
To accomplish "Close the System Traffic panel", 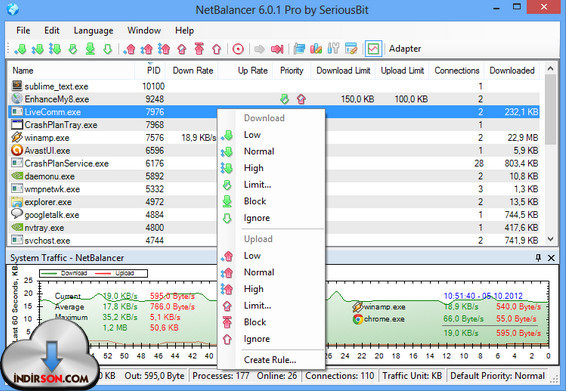I will click(x=551, y=258).
